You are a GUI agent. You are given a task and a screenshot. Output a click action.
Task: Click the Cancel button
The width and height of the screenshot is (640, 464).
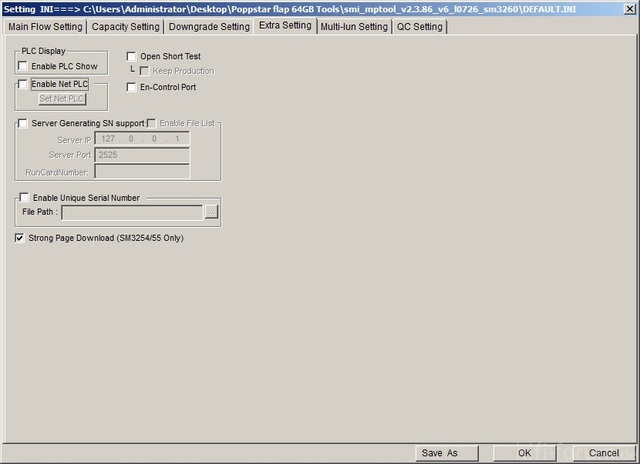click(604, 453)
